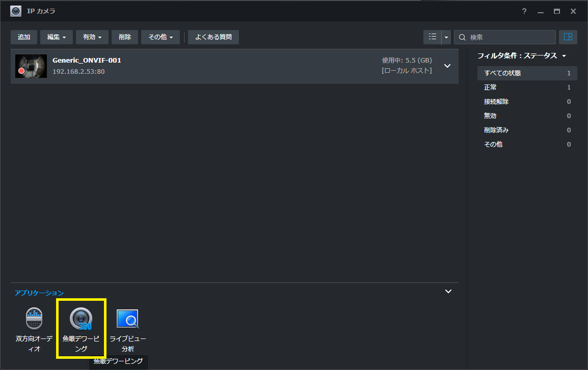
Task: Select the Generic_ONVIF-001 camera name
Action: [x=87, y=60]
